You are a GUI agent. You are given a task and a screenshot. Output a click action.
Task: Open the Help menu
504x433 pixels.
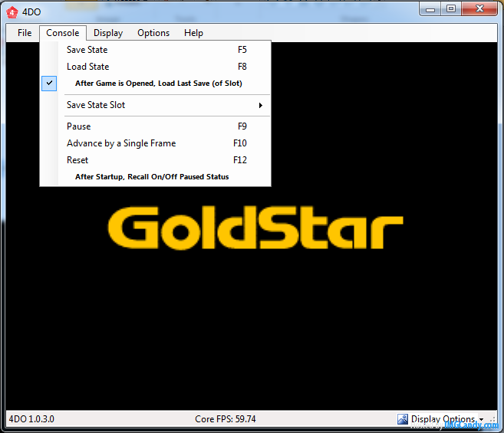pyautogui.click(x=193, y=33)
